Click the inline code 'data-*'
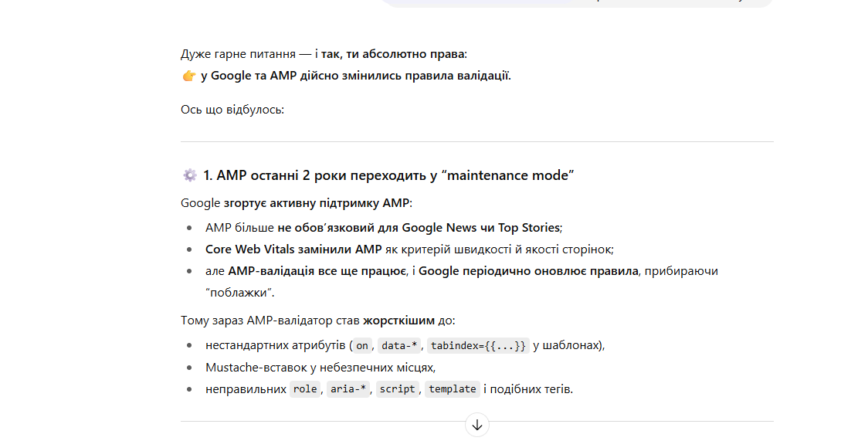868x441 pixels. point(399,346)
